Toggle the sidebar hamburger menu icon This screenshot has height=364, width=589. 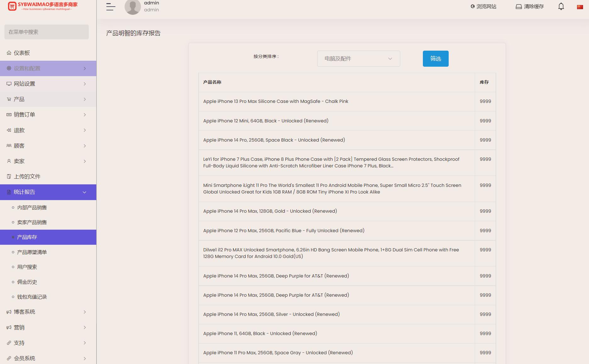coord(111,7)
